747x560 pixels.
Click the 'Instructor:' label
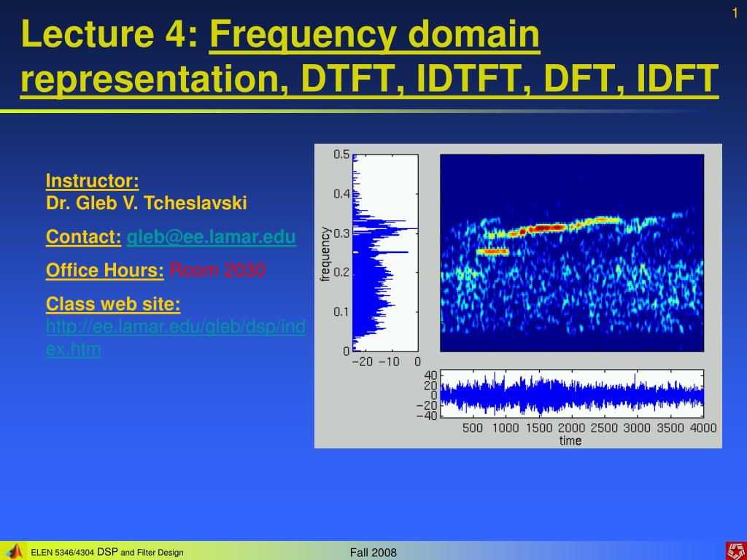point(93,181)
